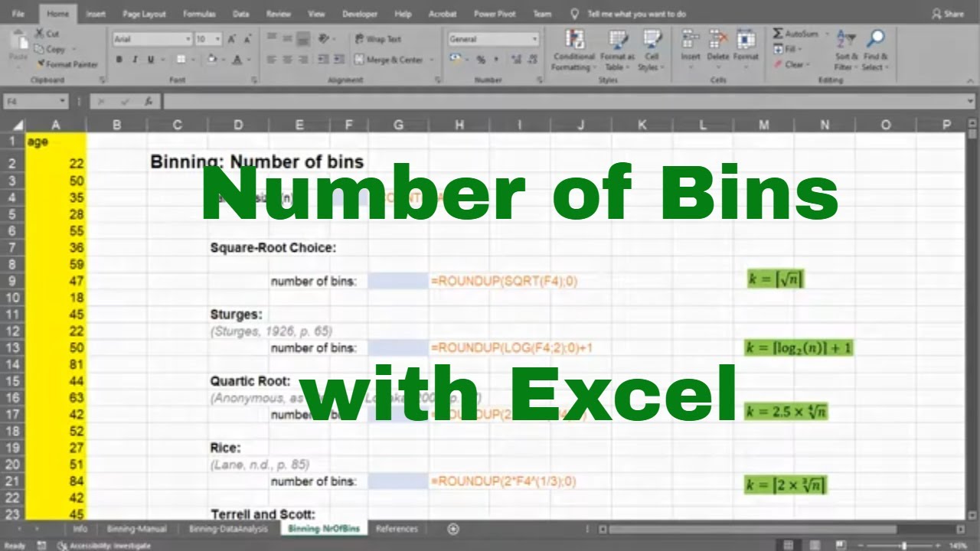Open Format as Table gallery
This screenshot has height=551, width=980.
tap(617, 51)
